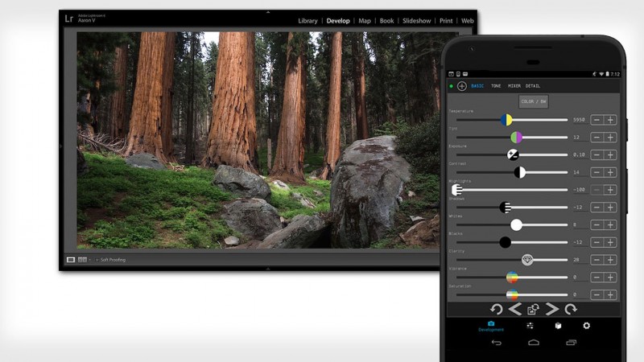The height and width of the screenshot is (362, 644).
Task: Go to next photo with right chevron
Action: [x=551, y=309]
